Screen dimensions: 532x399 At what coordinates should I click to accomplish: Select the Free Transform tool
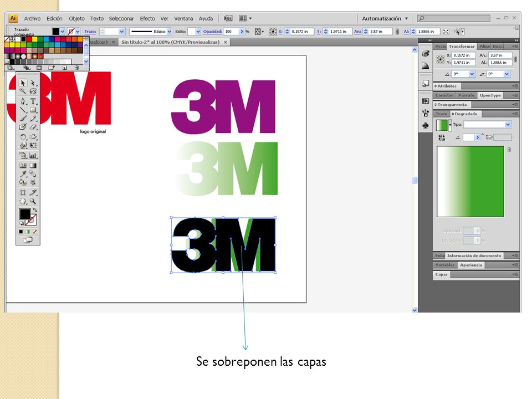(33, 145)
